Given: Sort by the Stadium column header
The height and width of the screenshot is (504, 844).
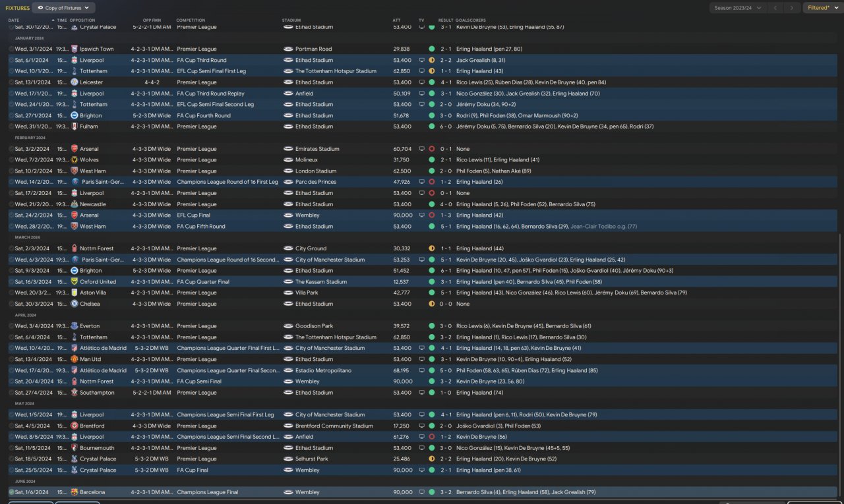Looking at the screenshot, I should (x=290, y=20).
